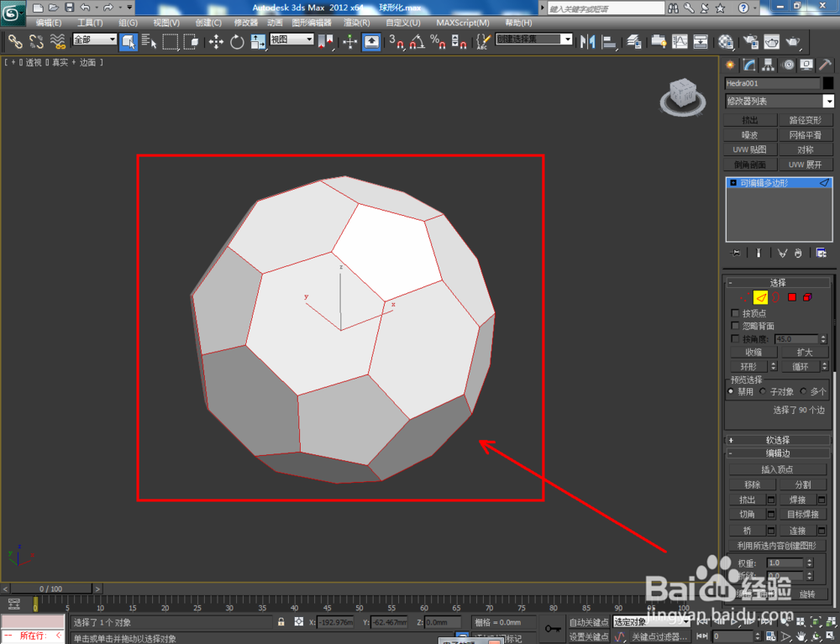The width and height of the screenshot is (840, 644).
Task: Collapse the 选择 rollout
Action: [x=777, y=283]
